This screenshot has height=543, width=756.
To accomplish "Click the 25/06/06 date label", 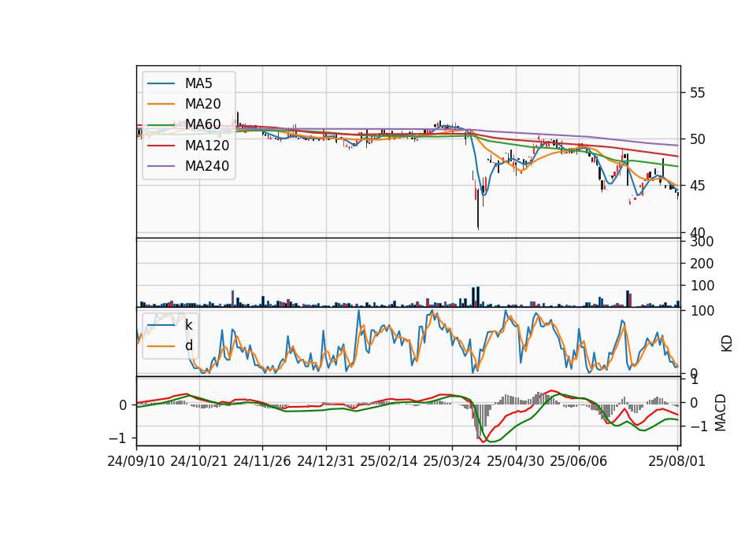I will pos(578,461).
